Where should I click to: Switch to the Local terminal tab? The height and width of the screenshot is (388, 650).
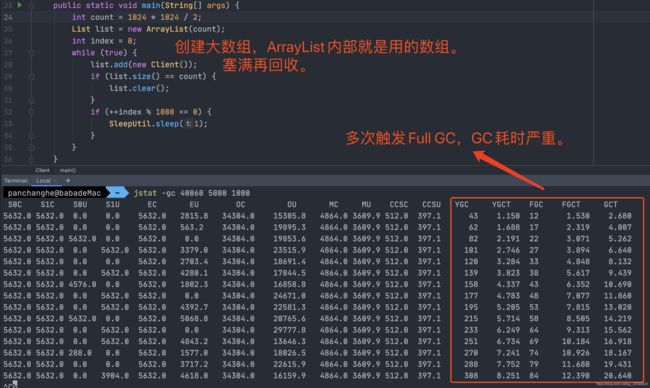tap(43, 181)
